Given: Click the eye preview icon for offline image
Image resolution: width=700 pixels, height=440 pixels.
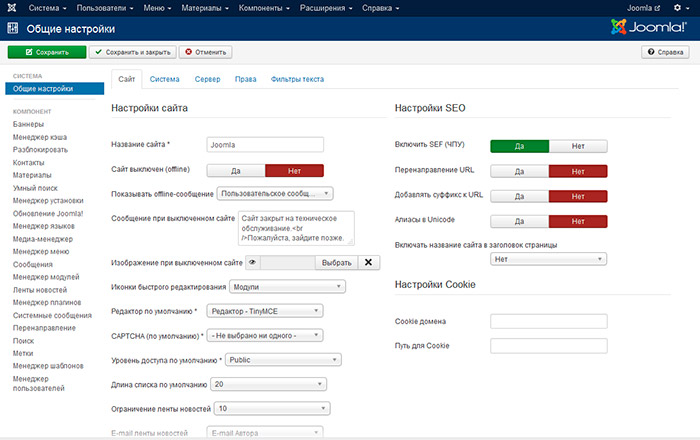Looking at the screenshot, I should (x=254, y=263).
